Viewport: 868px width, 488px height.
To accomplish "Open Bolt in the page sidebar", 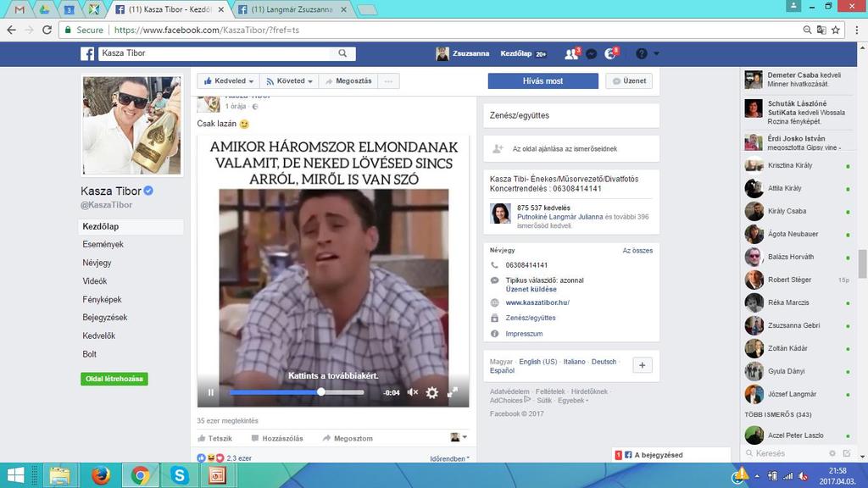I will tap(89, 354).
